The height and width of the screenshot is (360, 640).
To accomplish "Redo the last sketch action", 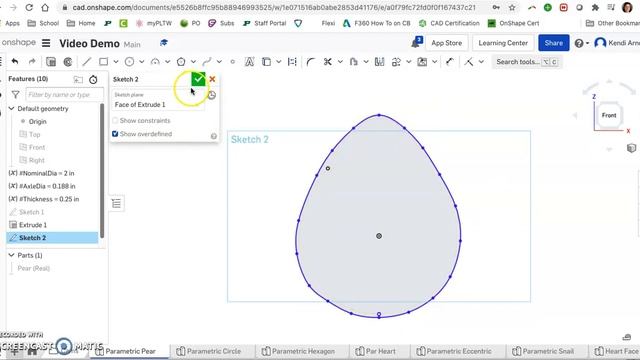I will coord(32,62).
